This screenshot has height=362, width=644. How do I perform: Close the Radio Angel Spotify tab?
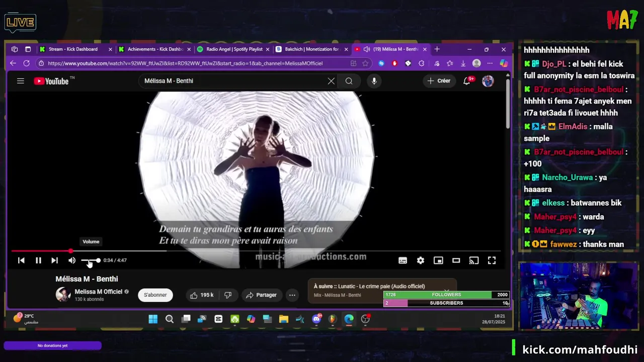[267, 49]
